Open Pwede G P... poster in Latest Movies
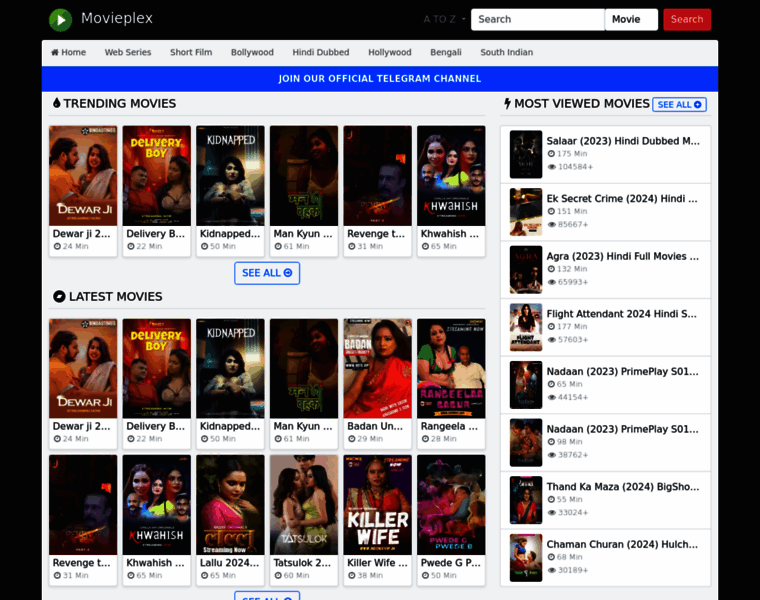760x600 pixels. (451, 505)
